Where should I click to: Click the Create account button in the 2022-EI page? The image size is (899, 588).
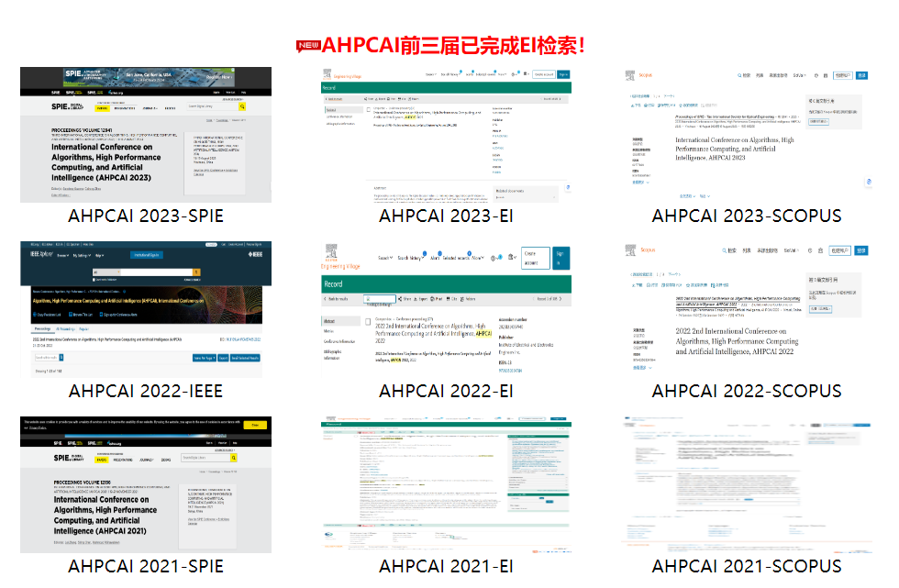(536, 258)
